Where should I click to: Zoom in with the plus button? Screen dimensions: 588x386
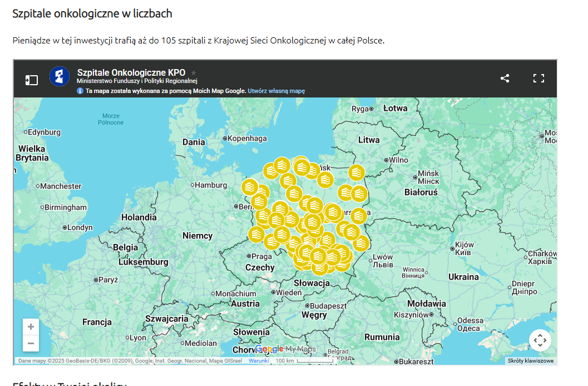pyautogui.click(x=31, y=327)
